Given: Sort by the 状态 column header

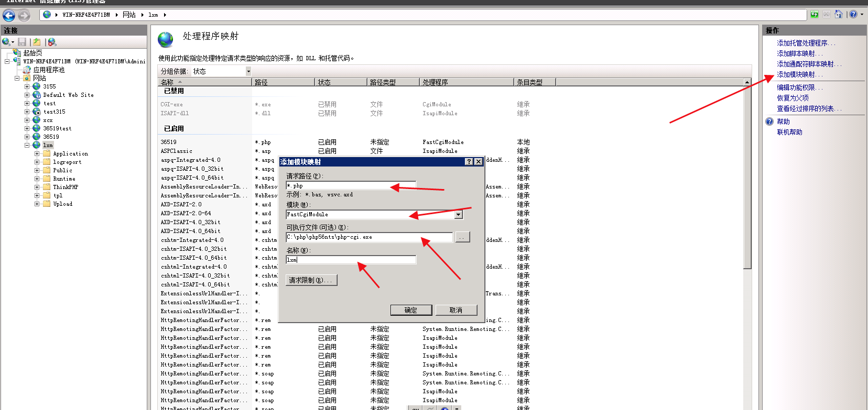Looking at the screenshot, I should [341, 82].
